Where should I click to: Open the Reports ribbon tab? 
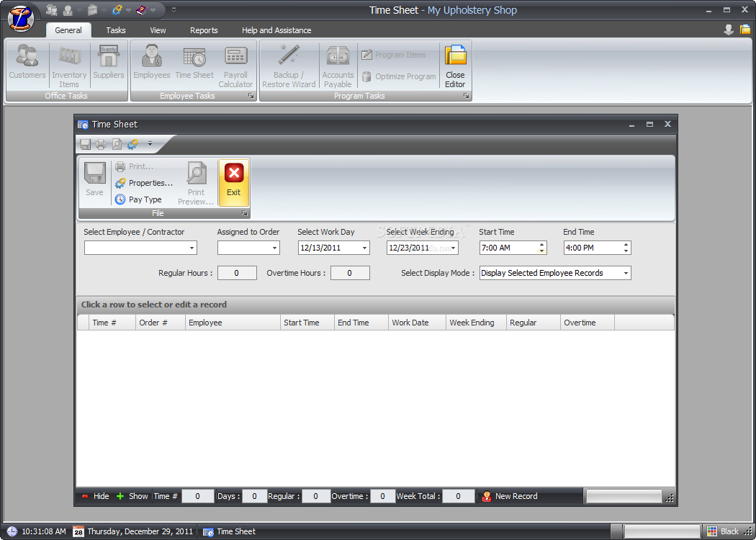(204, 30)
